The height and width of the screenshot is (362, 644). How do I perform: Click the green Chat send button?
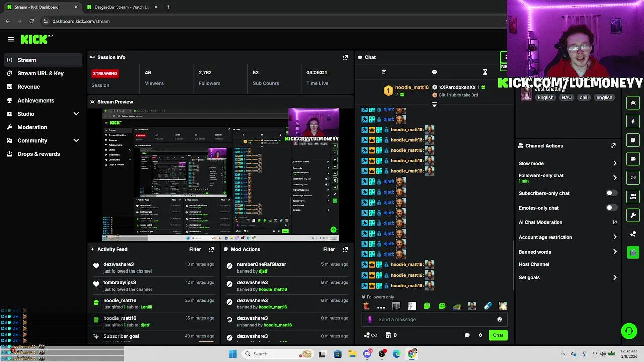tap(498, 335)
